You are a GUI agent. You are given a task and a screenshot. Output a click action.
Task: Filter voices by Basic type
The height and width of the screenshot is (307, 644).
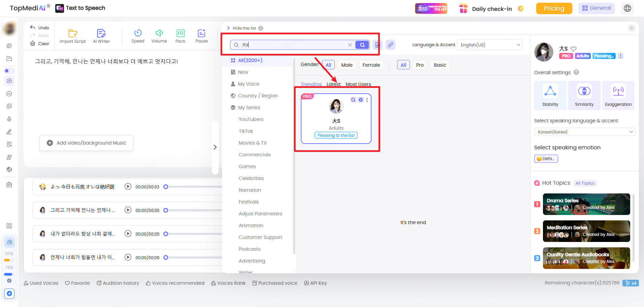[x=440, y=65]
